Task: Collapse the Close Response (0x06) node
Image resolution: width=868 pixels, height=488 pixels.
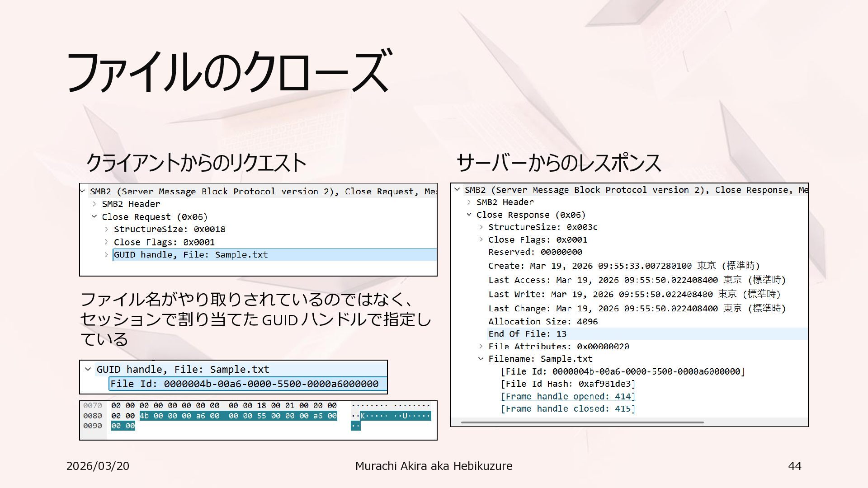Action: 469,215
